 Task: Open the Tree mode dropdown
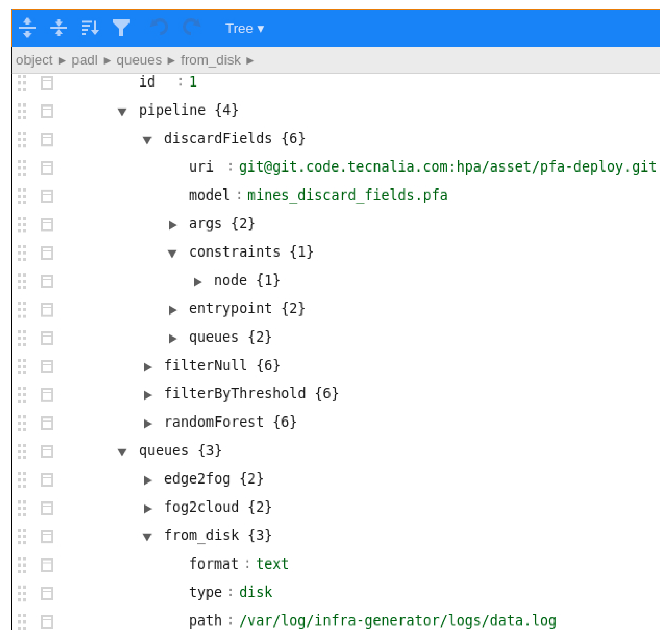[x=244, y=28]
